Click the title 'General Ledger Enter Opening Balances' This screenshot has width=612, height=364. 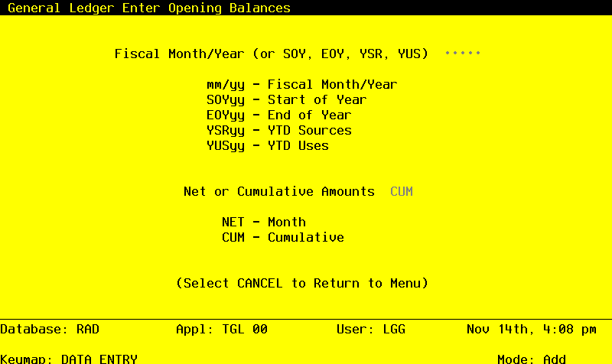click(149, 8)
